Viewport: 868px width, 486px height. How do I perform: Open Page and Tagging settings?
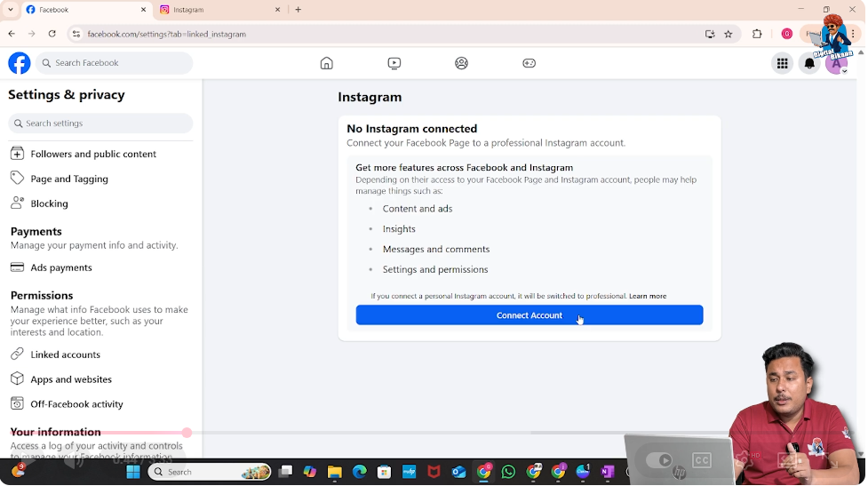click(100, 179)
